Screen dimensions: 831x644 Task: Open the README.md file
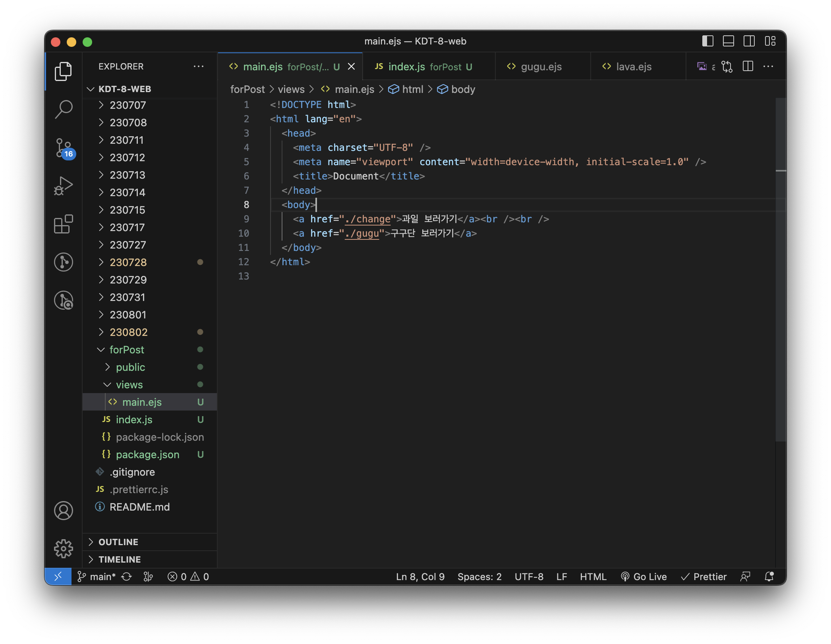[150, 507]
